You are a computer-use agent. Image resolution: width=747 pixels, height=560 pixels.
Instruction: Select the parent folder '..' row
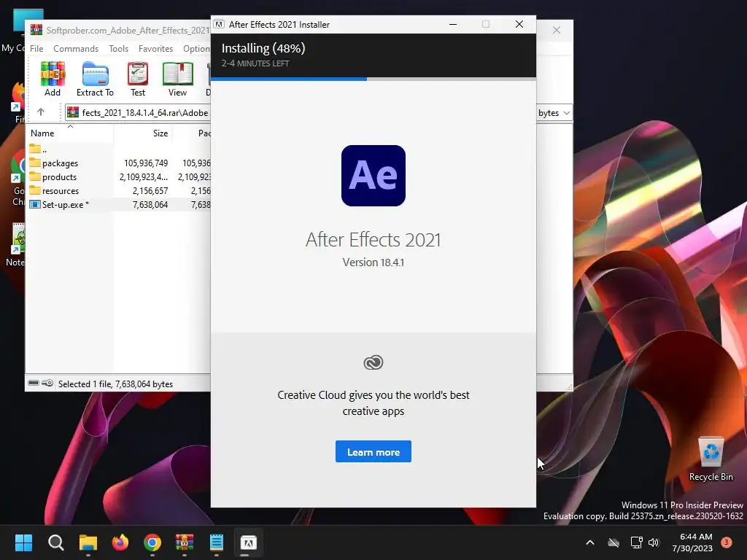pyautogui.click(x=119, y=149)
